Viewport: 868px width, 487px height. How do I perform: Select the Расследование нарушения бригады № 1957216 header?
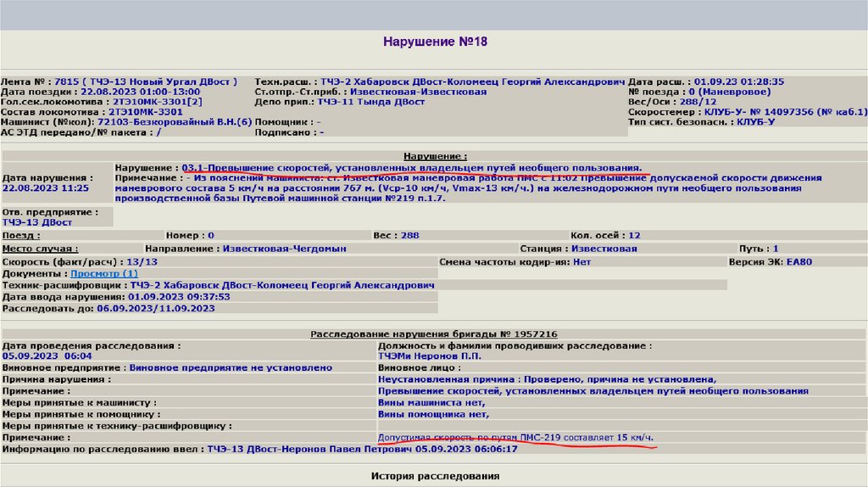[434, 334]
